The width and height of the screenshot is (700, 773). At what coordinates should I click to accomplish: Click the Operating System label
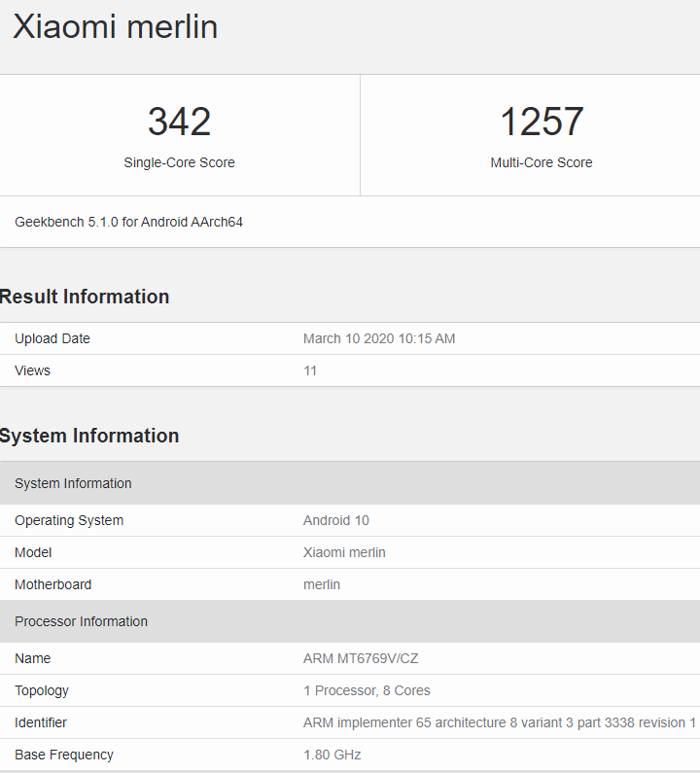click(69, 520)
